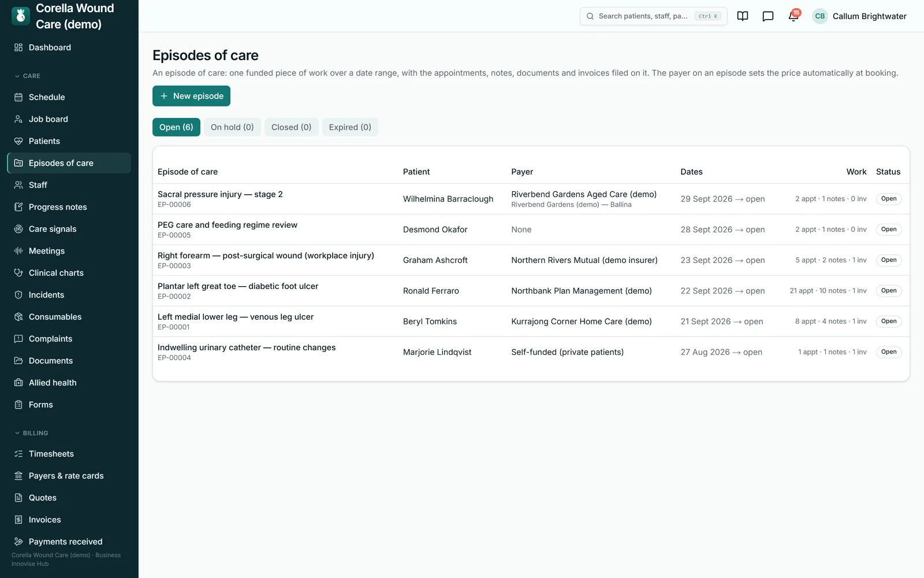
Task: Open Care signals section
Action: pyautogui.click(x=69, y=229)
